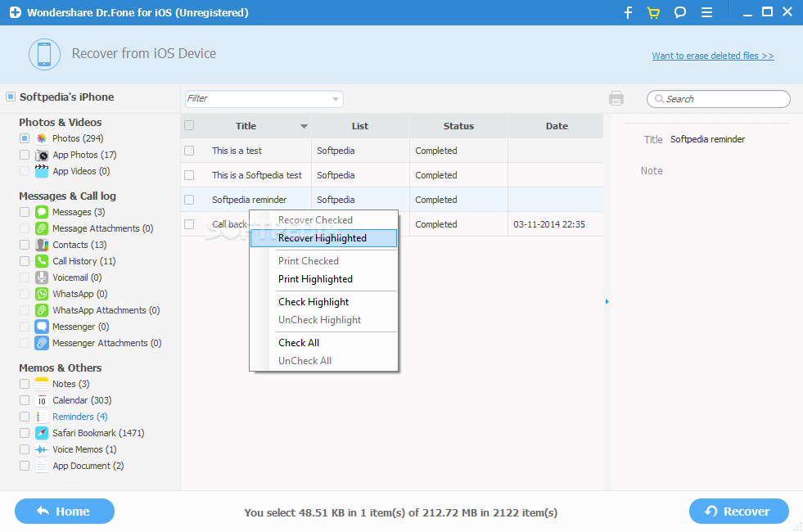Click the Search input field
The image size is (803, 532).
point(719,99)
